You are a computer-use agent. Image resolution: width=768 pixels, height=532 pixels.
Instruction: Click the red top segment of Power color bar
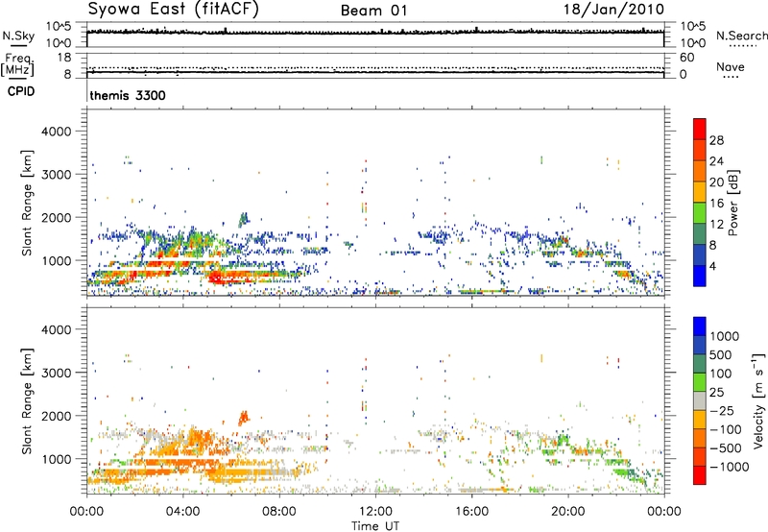700,130
